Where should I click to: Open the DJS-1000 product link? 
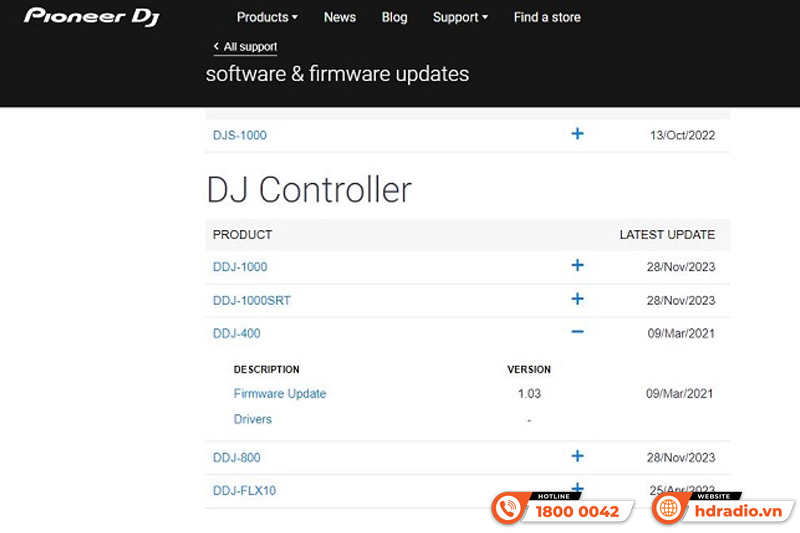pos(240,135)
